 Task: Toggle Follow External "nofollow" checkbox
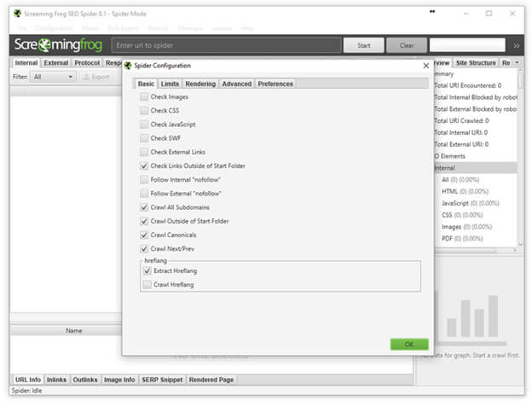pos(144,194)
